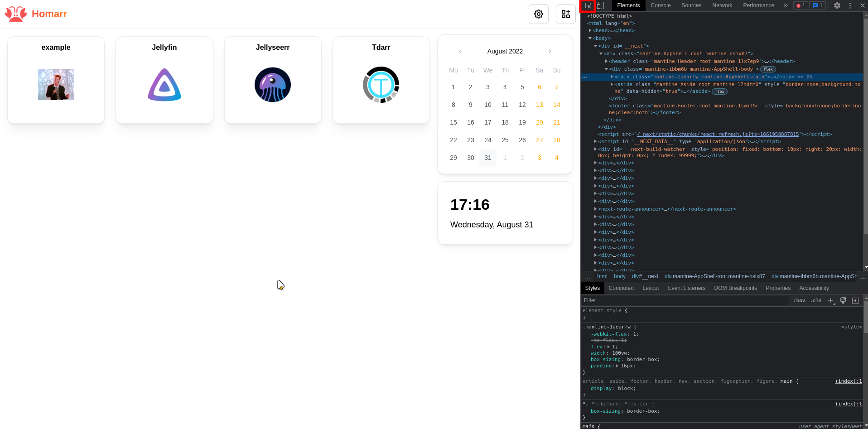Switch to the Sources tab

(691, 5)
